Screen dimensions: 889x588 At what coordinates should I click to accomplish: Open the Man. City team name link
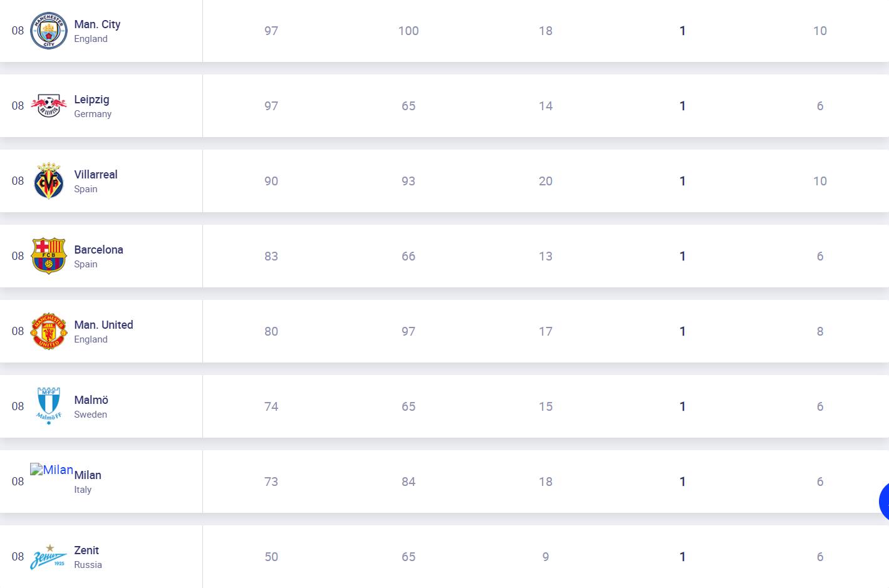pos(97,24)
